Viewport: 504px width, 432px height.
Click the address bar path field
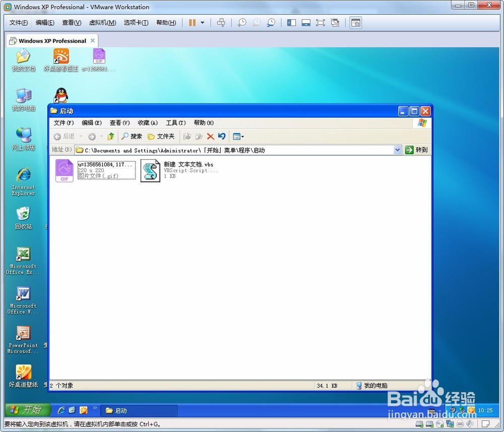click(234, 151)
